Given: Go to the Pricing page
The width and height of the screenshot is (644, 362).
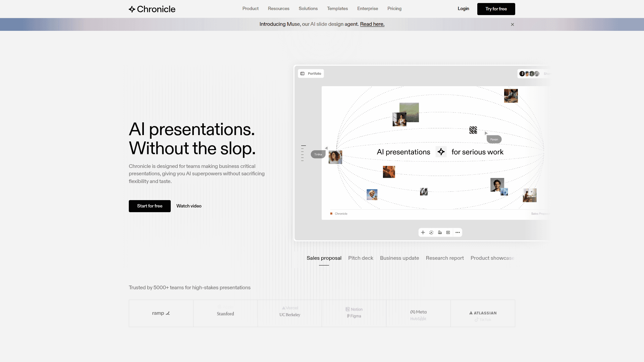Looking at the screenshot, I should pyautogui.click(x=394, y=9).
